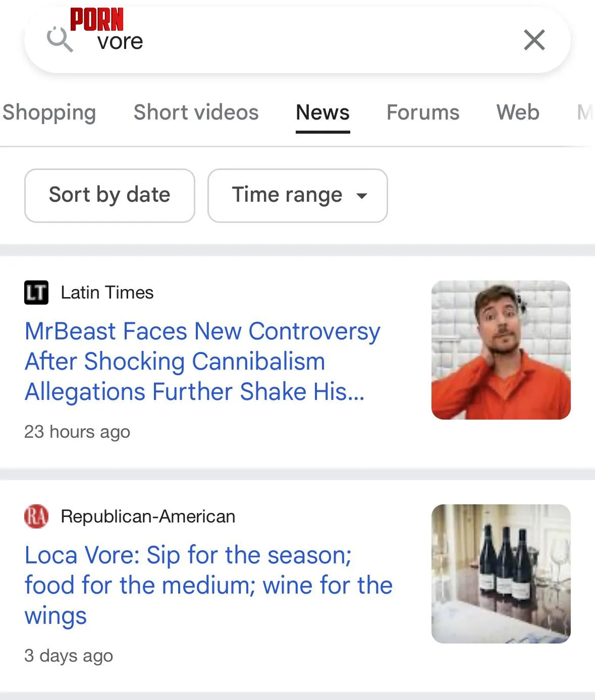This screenshot has height=700, width=595.
Task: Click the Republican-American RA favicon
Action: point(36,516)
